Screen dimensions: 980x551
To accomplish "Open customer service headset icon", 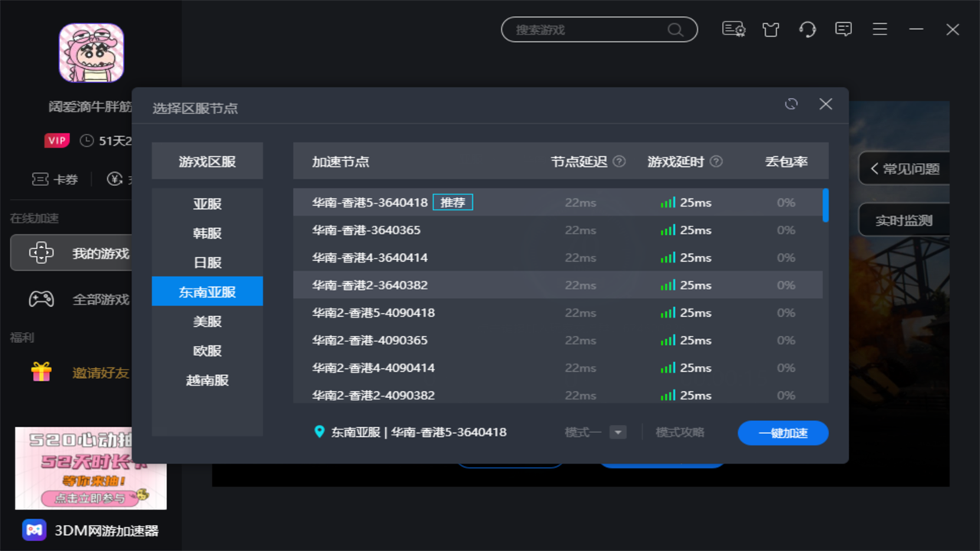I will tap(807, 30).
